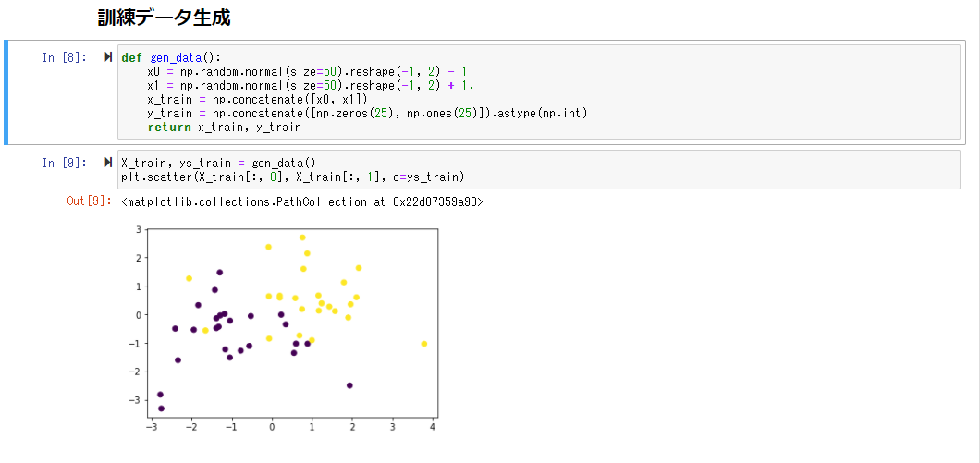This screenshot has width=980, height=463.
Task: Click the 'def gen_data():' line
Action: pos(171,58)
